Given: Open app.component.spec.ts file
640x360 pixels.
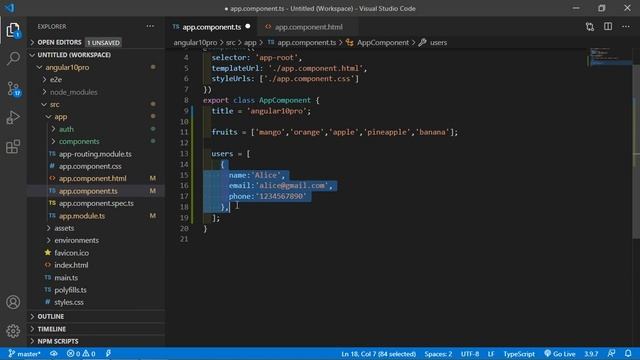Looking at the screenshot, I should [96, 203].
